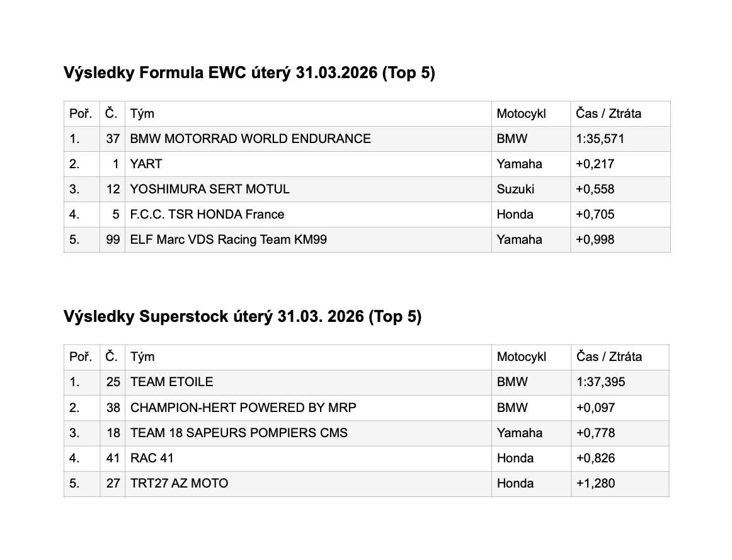Click the 1:35,571 lap time cell
Viewport: 732px width, 560px height.
(600, 139)
